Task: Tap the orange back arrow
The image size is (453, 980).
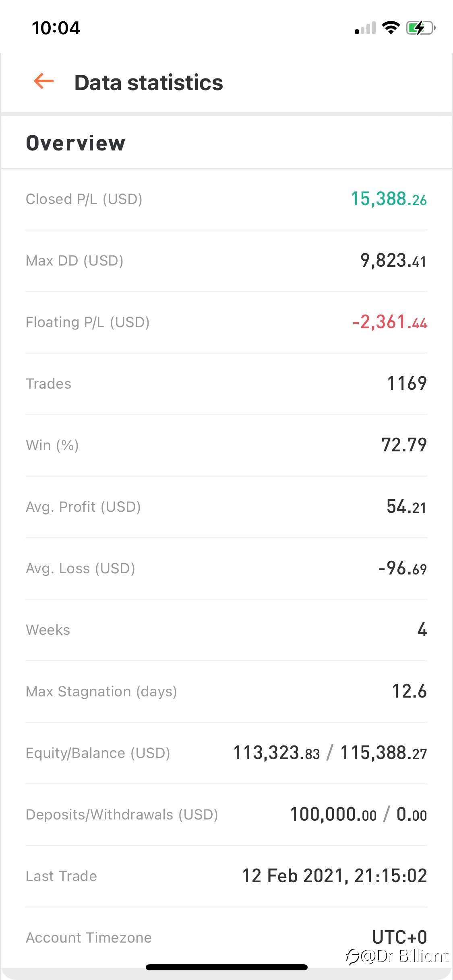Action: (43, 81)
